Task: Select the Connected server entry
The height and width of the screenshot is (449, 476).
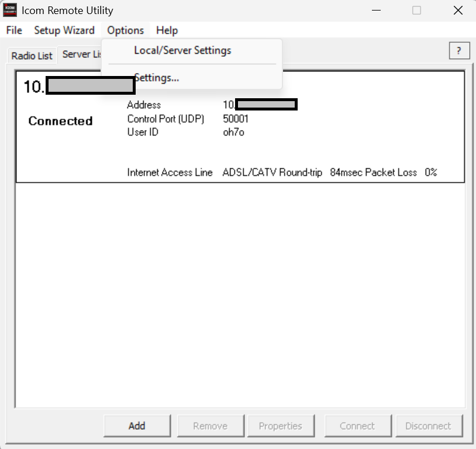Action: pos(60,121)
